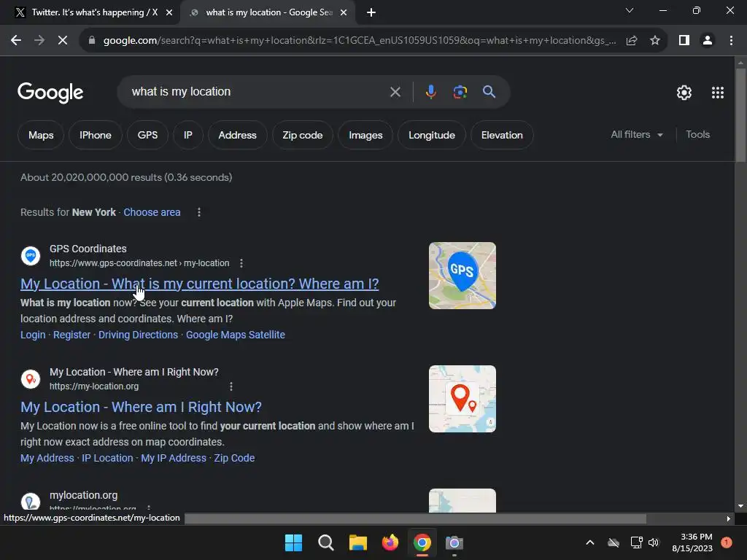Expand the All filters dropdown
747x560 pixels.
tap(637, 135)
